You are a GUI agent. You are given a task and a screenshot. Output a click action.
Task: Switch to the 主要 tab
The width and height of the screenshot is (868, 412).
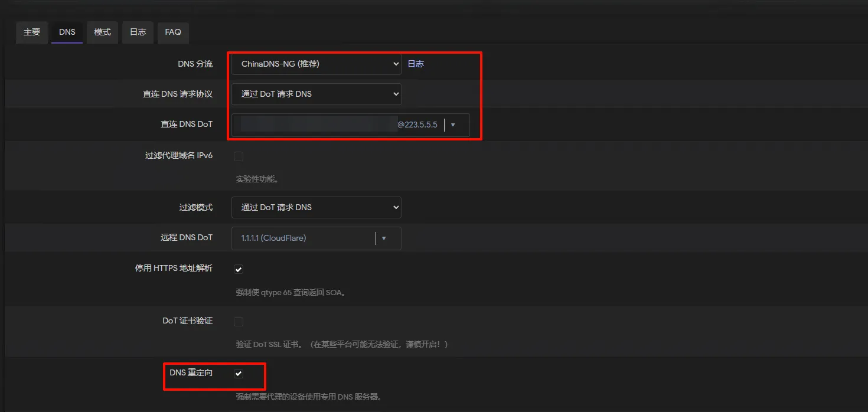pos(31,32)
